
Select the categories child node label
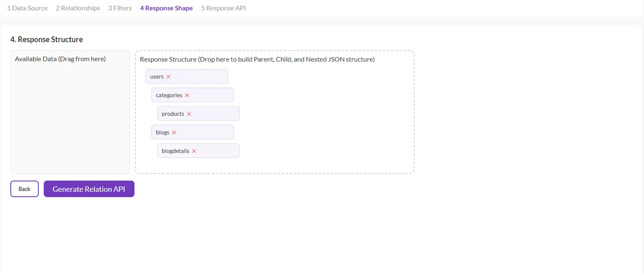pos(169,95)
